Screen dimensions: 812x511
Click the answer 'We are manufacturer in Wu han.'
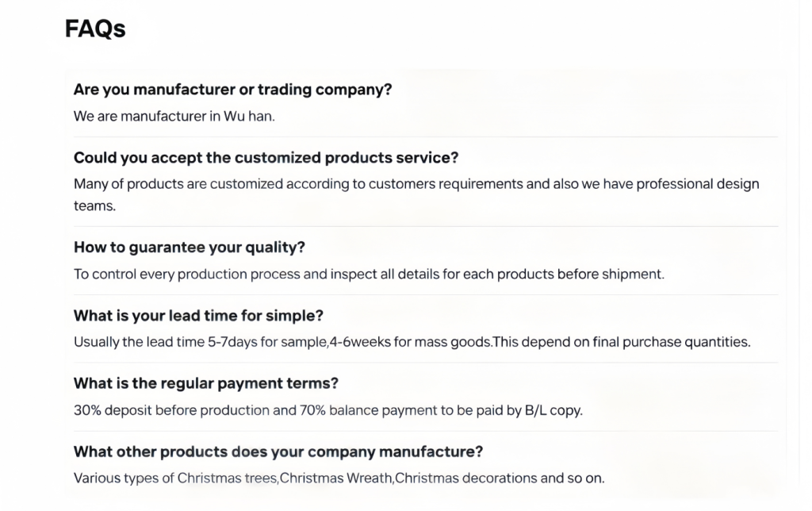tap(174, 116)
